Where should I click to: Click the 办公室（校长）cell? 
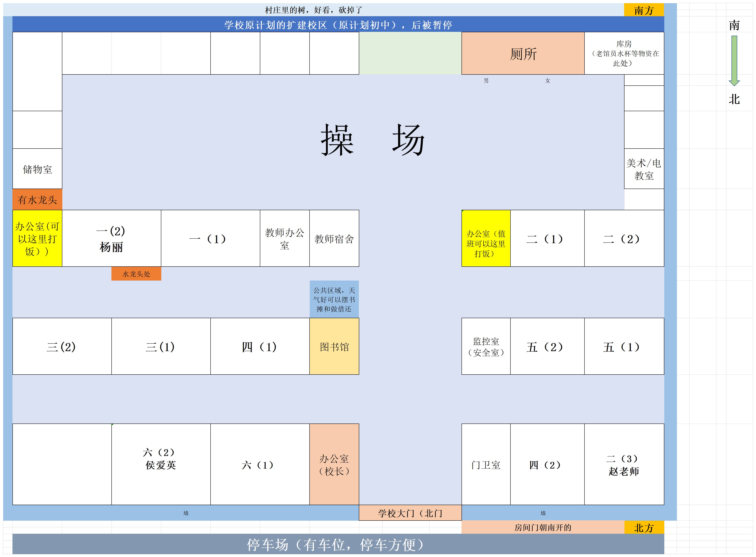click(334, 464)
